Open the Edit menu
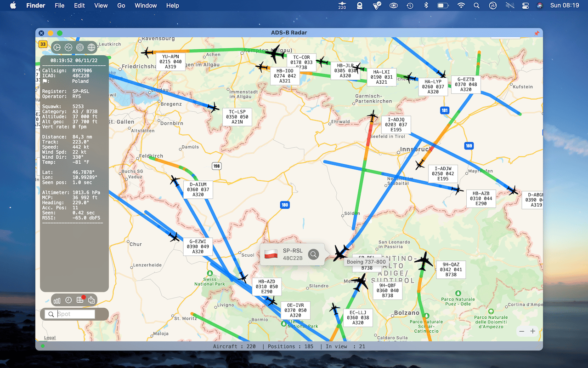 pyautogui.click(x=79, y=6)
